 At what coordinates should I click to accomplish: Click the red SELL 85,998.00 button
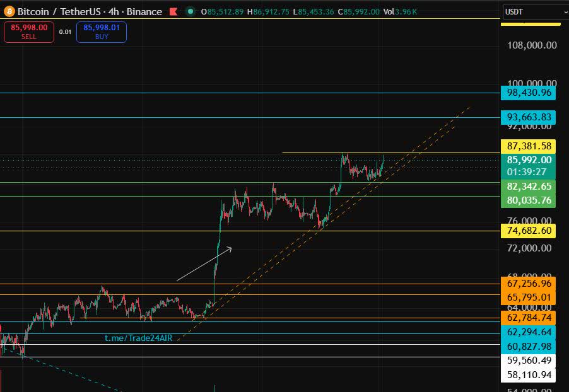(28, 32)
